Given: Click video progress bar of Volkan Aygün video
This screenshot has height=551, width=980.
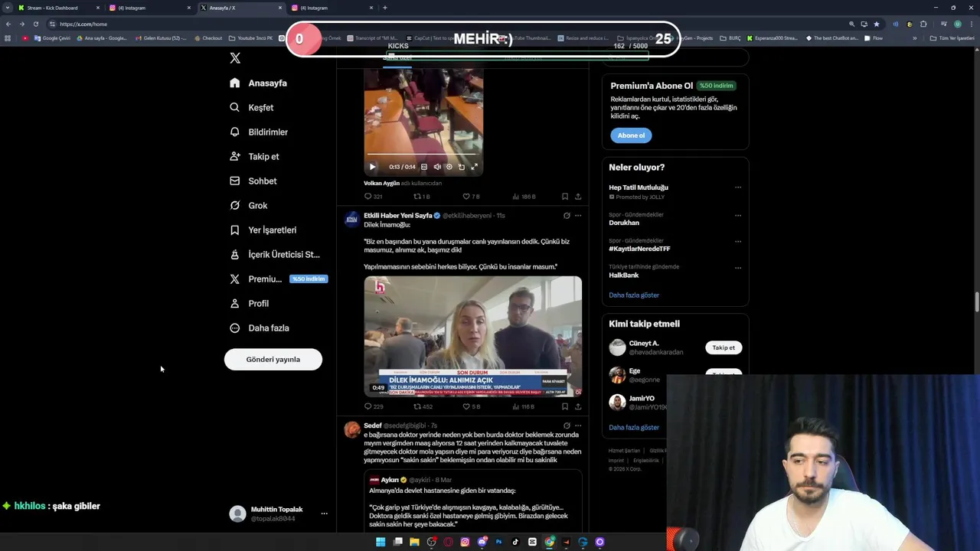Looking at the screenshot, I should 423,155.
